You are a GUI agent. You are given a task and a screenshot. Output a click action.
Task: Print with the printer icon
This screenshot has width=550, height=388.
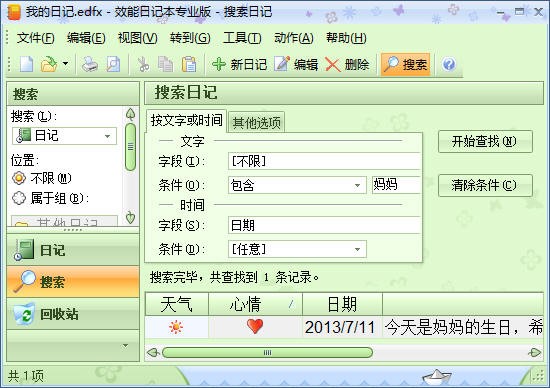[90, 65]
